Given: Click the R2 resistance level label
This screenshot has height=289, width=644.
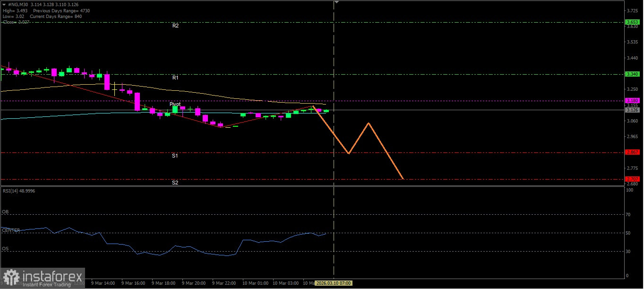Looking at the screenshot, I should click(175, 26).
